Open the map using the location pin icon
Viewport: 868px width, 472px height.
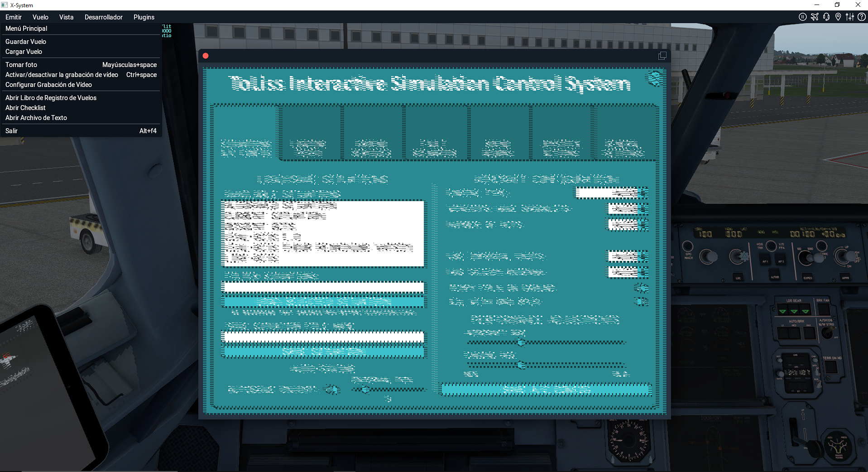coord(838,17)
